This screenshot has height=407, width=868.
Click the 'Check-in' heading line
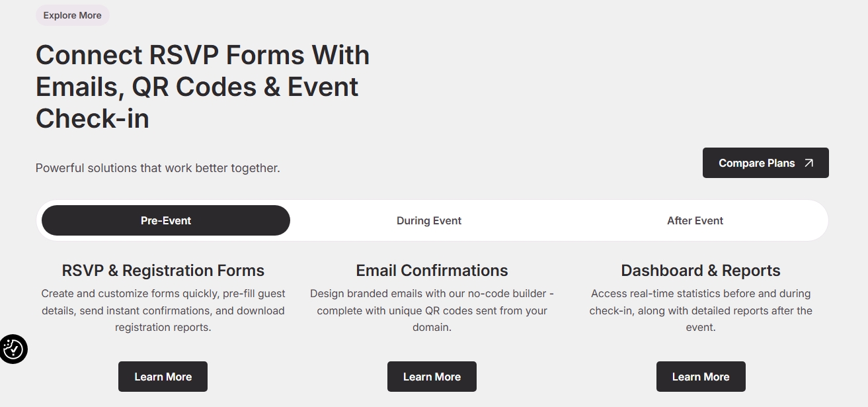pos(93,118)
